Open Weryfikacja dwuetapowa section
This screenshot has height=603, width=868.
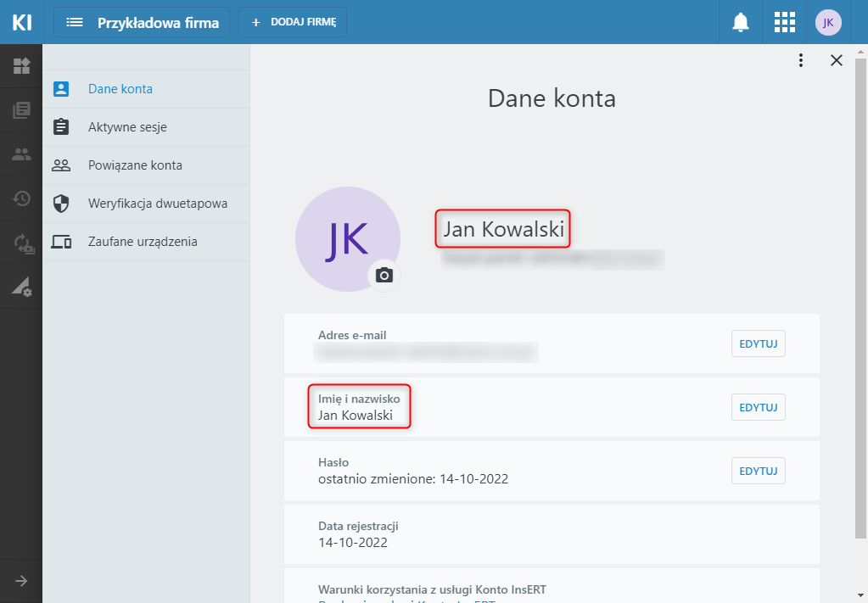pos(146,204)
